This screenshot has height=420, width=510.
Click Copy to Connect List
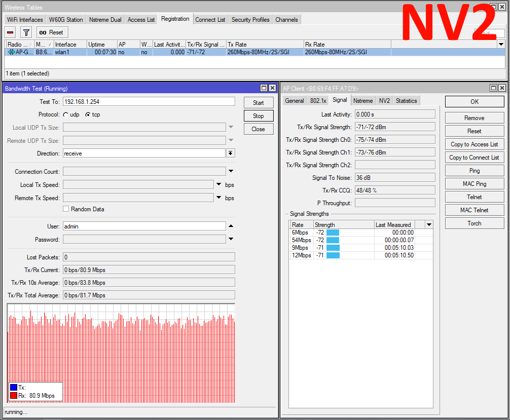[474, 158]
